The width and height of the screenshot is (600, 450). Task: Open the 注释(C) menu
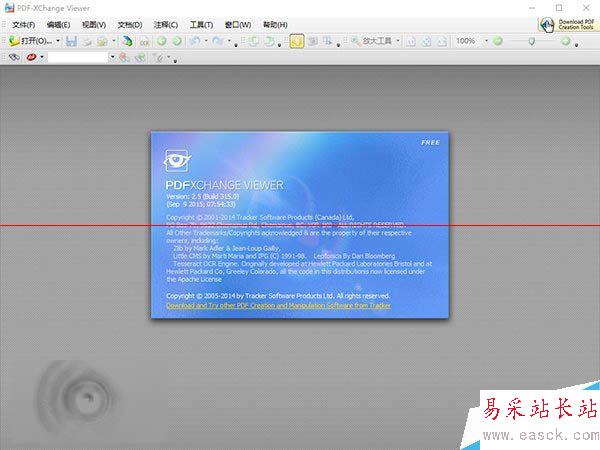(166, 25)
